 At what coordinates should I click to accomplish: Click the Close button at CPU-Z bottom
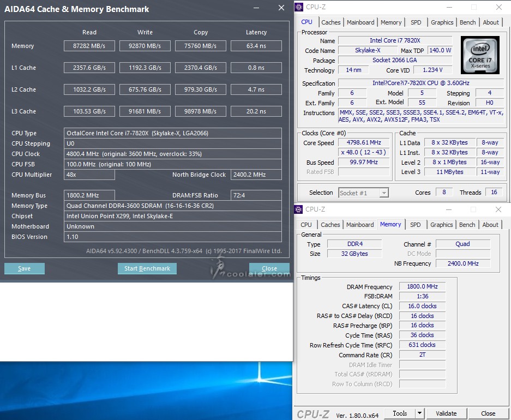click(488, 413)
